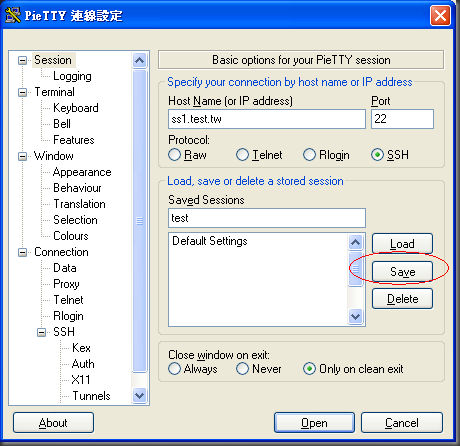Select the Raw protocol option

click(174, 155)
